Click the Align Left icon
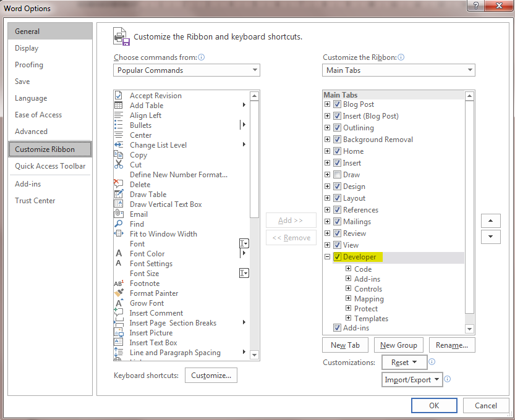The image size is (515, 420). click(118, 115)
